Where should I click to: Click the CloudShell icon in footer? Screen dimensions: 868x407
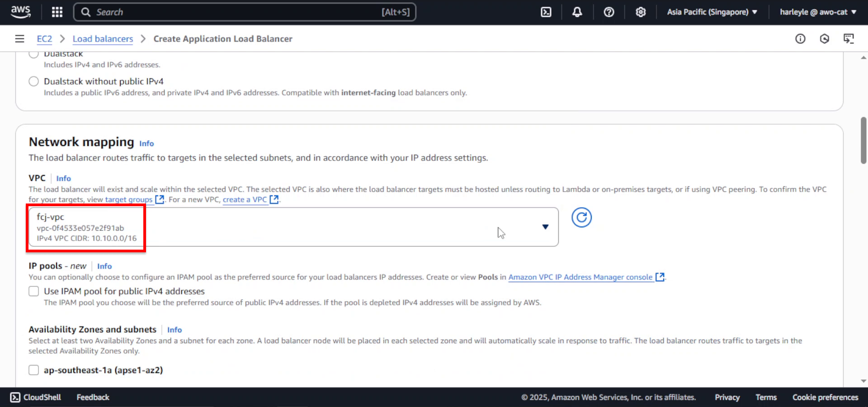coord(15,397)
